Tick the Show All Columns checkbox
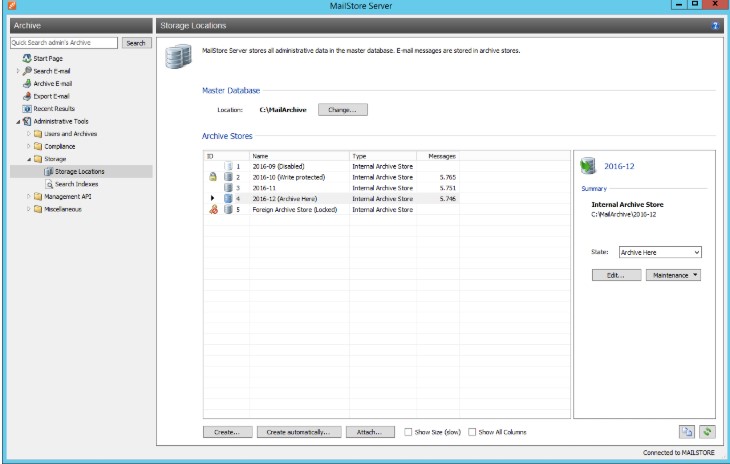The image size is (730, 464). (x=472, y=432)
